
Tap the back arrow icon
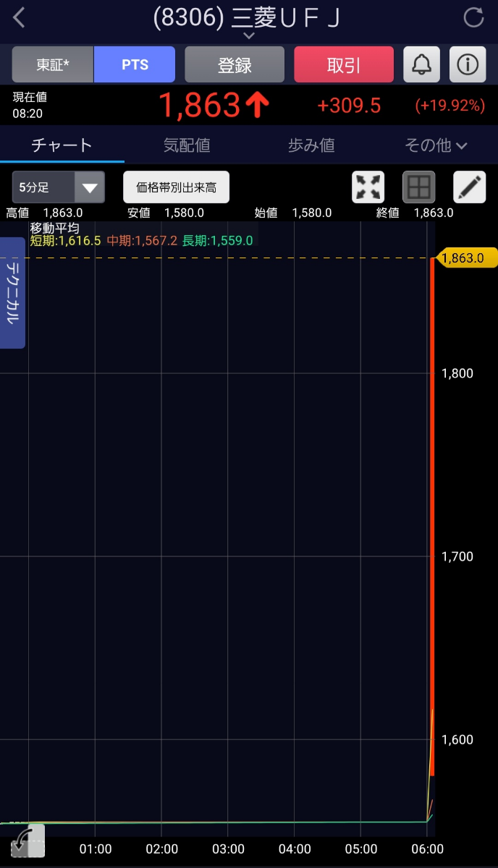(20, 18)
